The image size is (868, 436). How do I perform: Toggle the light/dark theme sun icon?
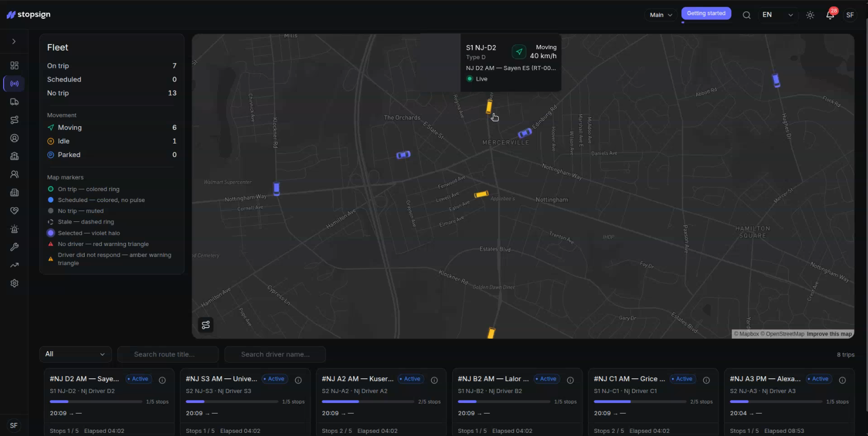tap(810, 15)
